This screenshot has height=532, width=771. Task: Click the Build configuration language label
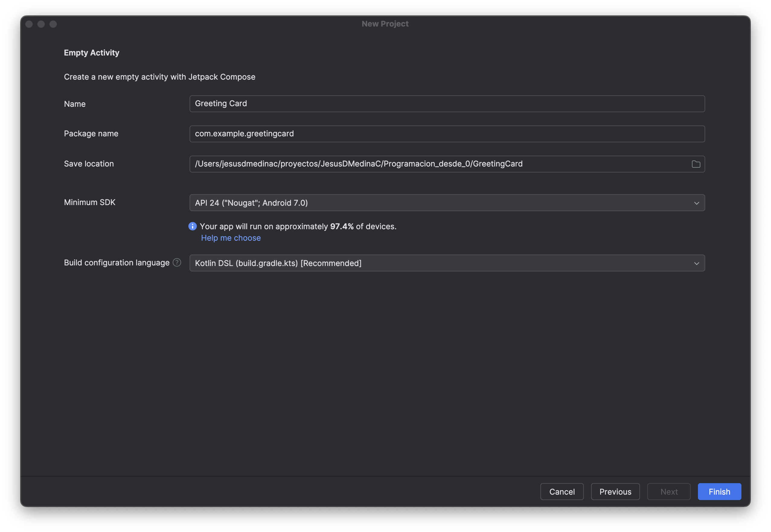(x=117, y=263)
